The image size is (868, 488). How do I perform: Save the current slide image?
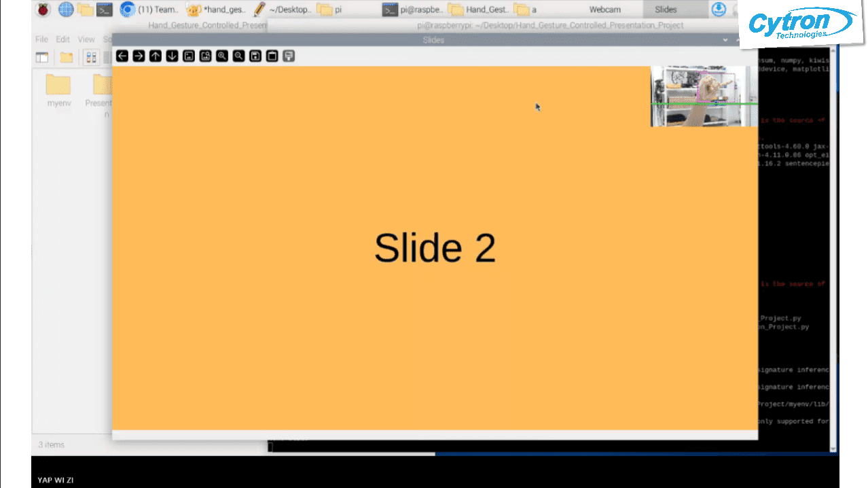[x=255, y=56]
